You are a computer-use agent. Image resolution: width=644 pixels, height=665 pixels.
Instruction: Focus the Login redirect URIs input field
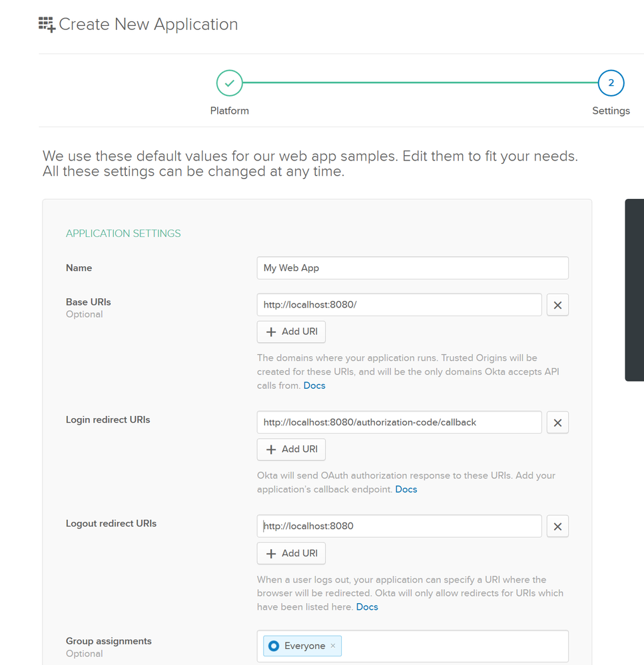click(x=399, y=423)
